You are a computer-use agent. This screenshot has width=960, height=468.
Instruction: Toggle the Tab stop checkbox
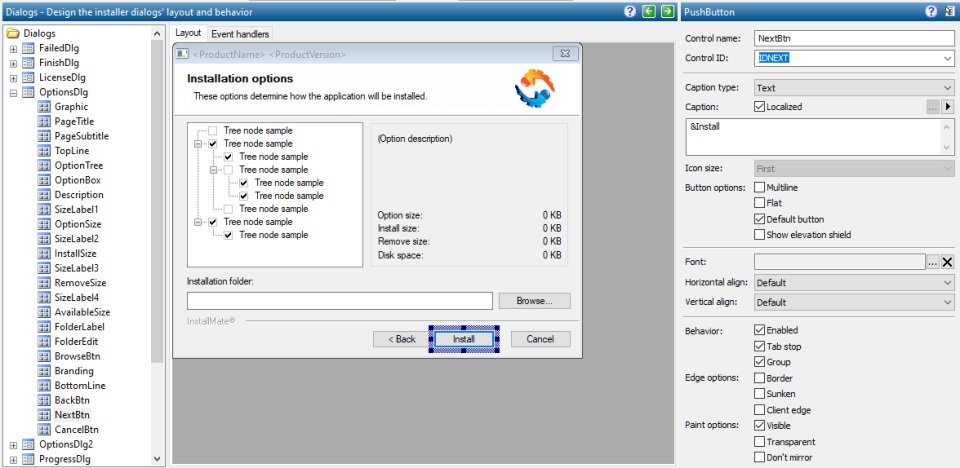point(760,346)
